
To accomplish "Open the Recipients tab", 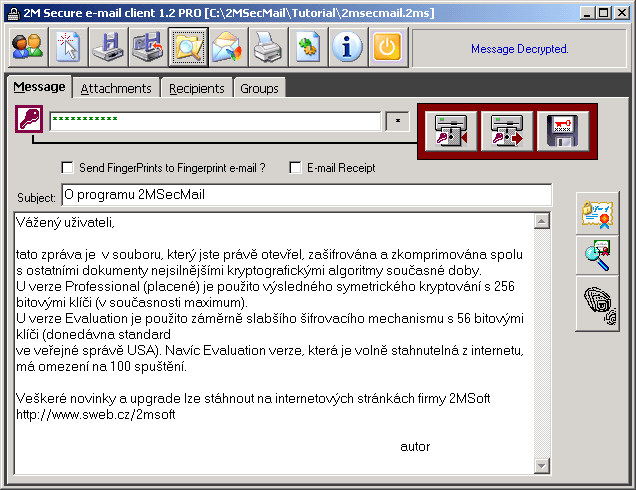I will pos(197,88).
